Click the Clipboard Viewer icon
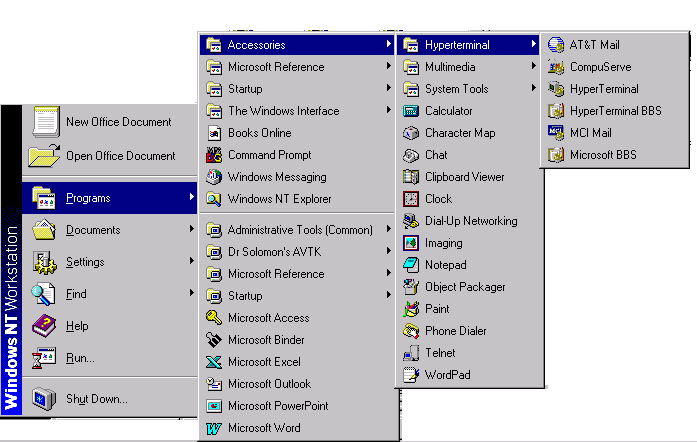Image resolution: width=697 pixels, height=442 pixels. [411, 177]
